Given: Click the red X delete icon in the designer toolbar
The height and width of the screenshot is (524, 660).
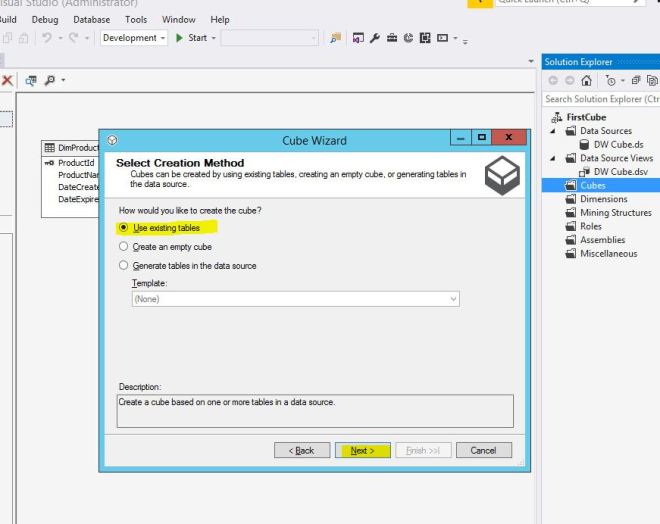Looking at the screenshot, I should 7,80.
